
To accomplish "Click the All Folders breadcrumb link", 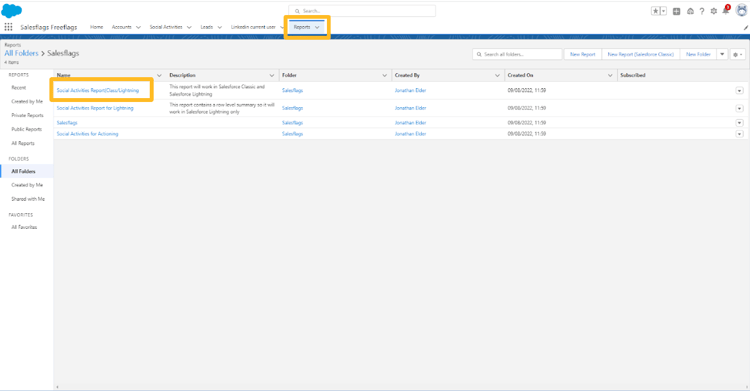I will pos(22,53).
